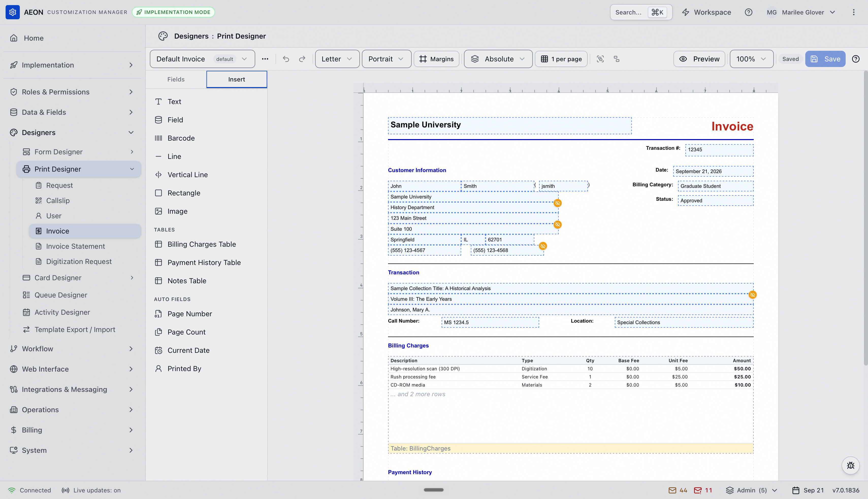Click the group elements toolbar icon
The width and height of the screenshot is (868, 499).
(600, 59)
